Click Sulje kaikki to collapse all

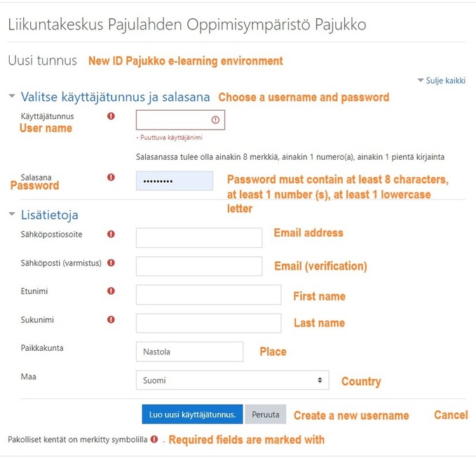[442, 81]
